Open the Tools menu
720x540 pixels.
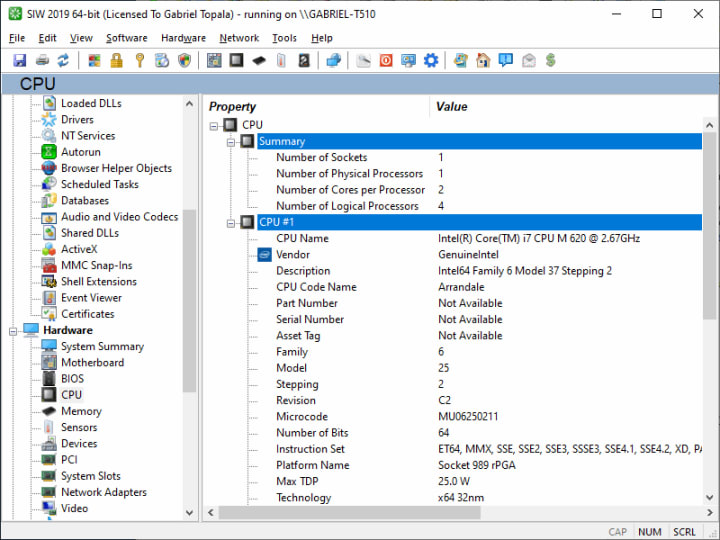coord(284,38)
